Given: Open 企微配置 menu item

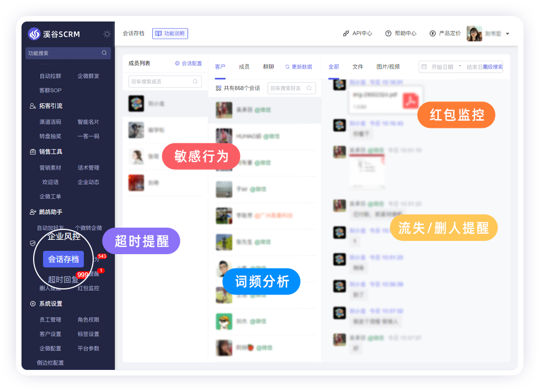Looking at the screenshot, I should point(50,348).
